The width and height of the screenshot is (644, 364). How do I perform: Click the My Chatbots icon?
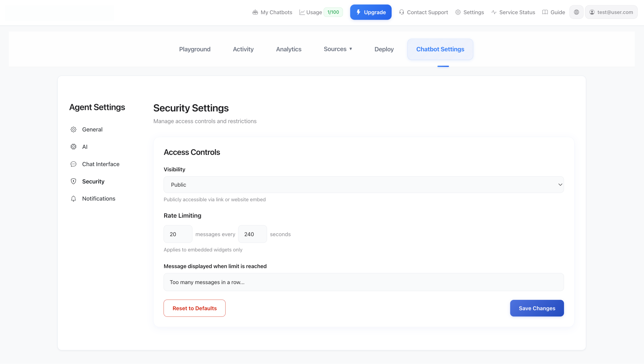[x=255, y=12]
